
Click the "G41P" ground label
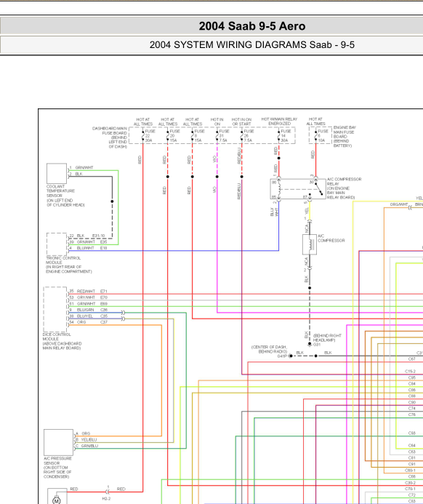(282, 356)
